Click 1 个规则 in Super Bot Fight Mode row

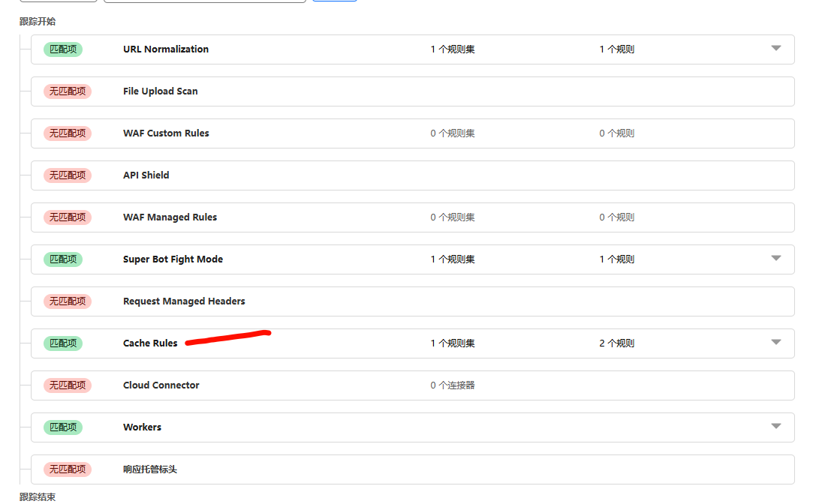tap(617, 259)
